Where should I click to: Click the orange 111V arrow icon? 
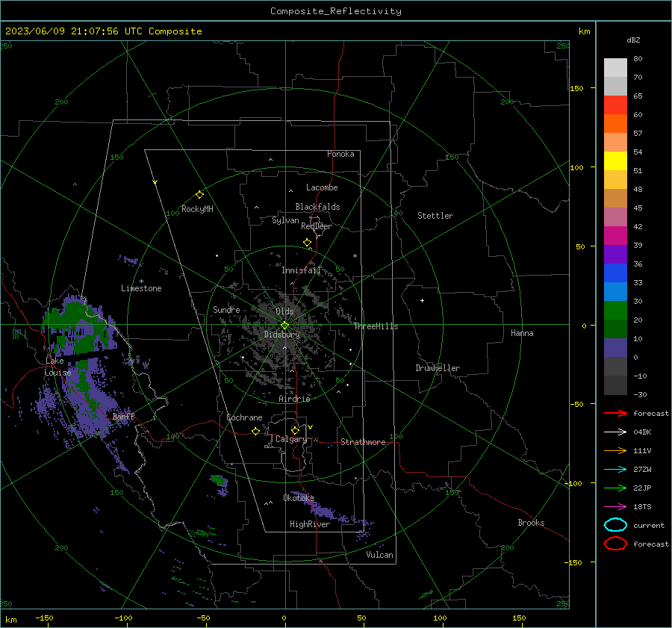615,450
